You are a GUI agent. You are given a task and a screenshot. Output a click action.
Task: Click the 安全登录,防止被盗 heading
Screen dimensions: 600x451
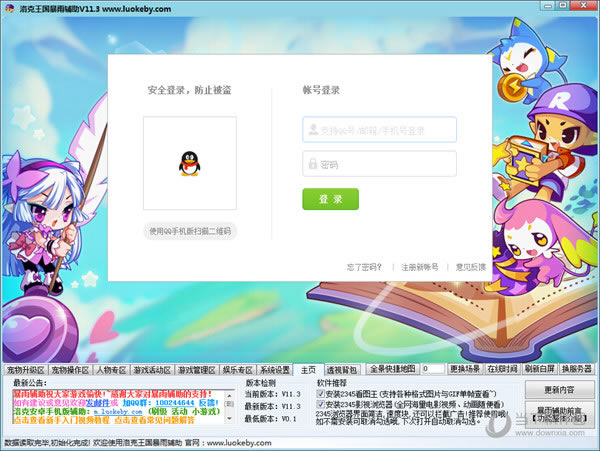[x=189, y=90]
